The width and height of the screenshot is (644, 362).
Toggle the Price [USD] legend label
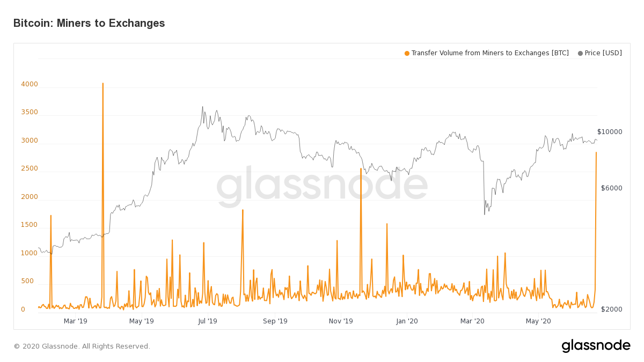pyautogui.click(x=603, y=53)
